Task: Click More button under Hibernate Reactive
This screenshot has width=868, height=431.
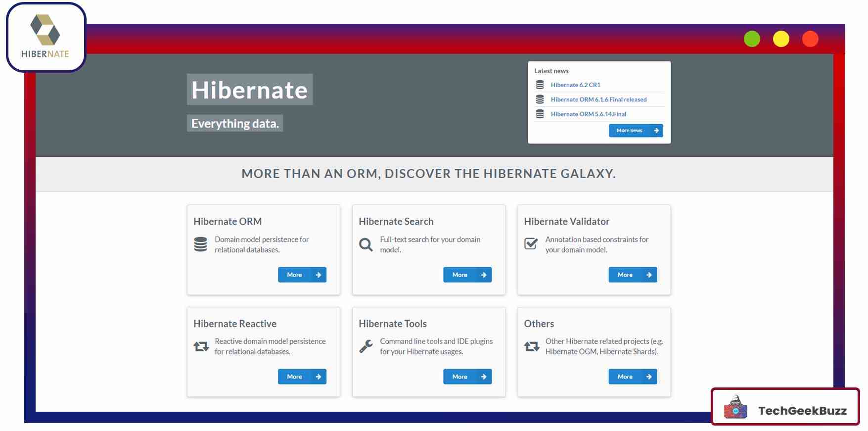Action: [302, 377]
